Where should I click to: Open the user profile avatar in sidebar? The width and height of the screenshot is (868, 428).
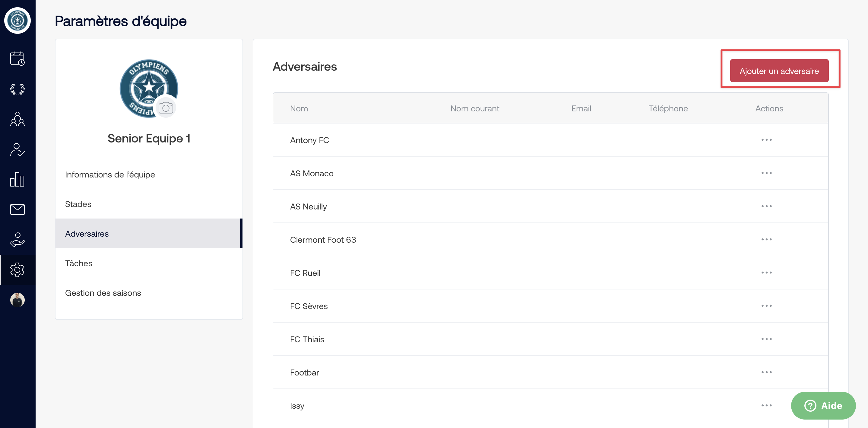tap(17, 300)
